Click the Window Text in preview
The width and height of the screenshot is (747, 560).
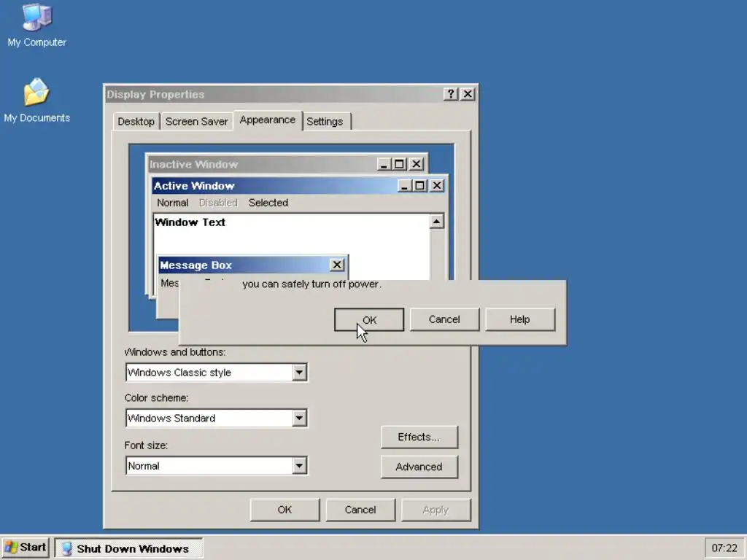190,222
